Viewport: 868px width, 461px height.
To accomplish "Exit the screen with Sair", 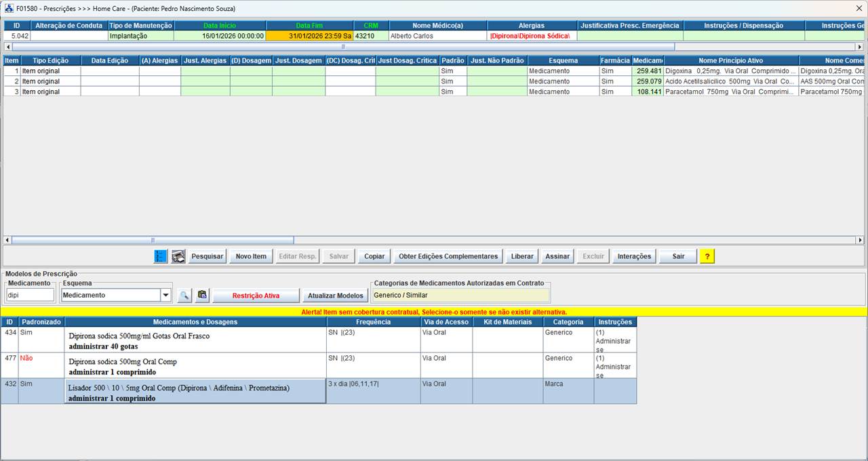I will (x=677, y=256).
